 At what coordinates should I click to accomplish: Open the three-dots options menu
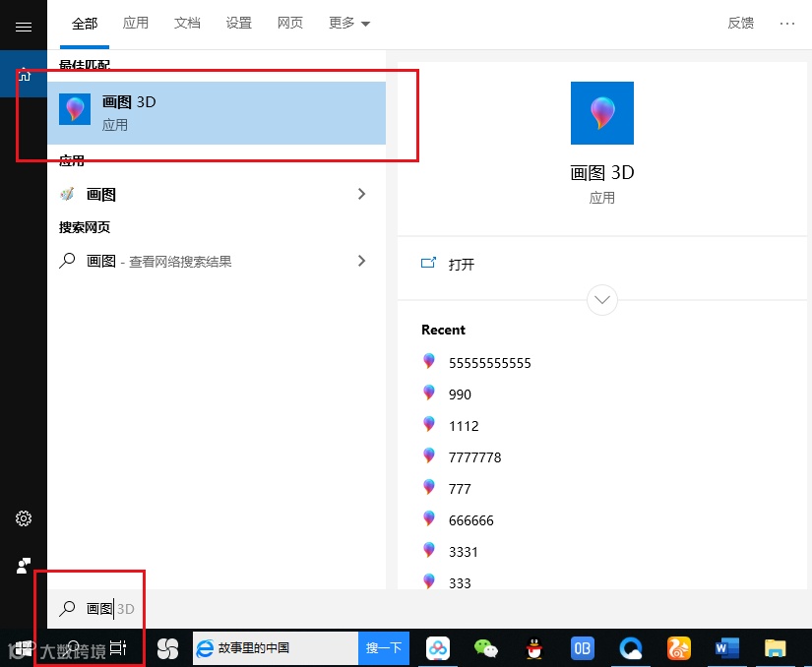787,24
